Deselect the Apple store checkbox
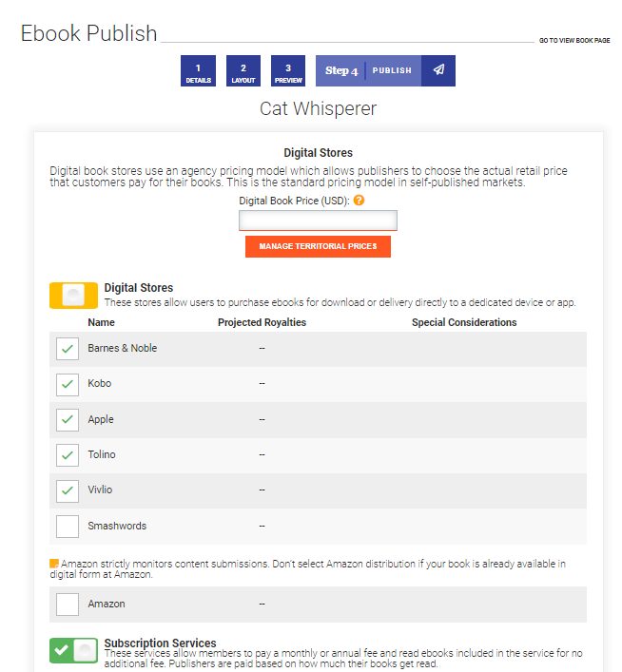Viewport: 622px width, 672px height. tap(68, 420)
